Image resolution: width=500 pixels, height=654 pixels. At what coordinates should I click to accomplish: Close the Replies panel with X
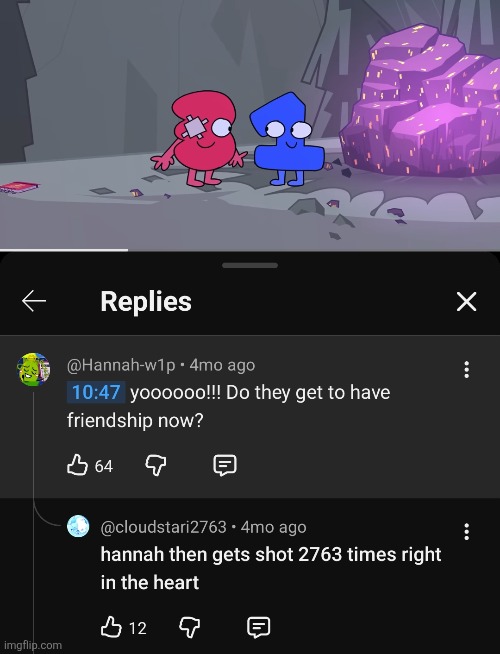(466, 302)
